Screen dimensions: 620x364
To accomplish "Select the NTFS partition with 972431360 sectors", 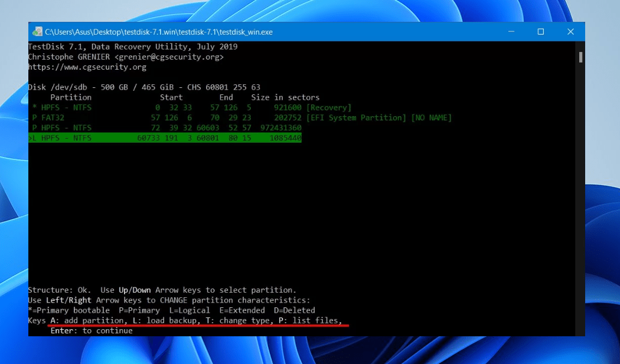I will click(x=167, y=128).
